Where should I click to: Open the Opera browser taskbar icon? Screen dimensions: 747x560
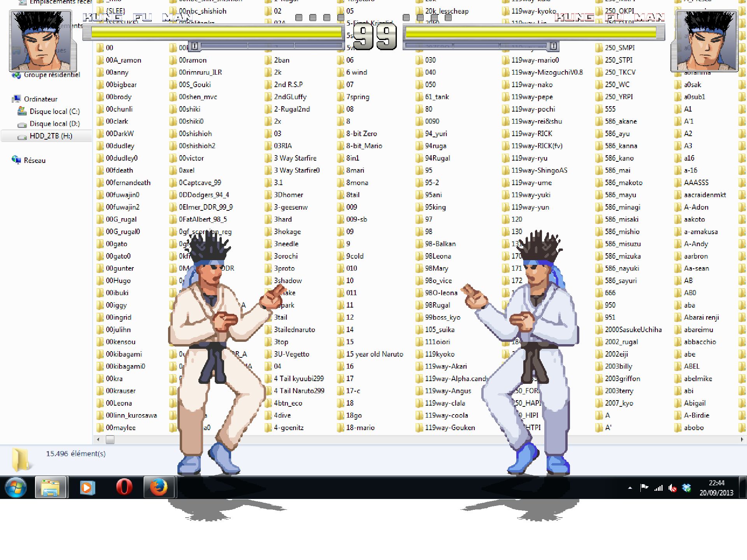click(124, 487)
